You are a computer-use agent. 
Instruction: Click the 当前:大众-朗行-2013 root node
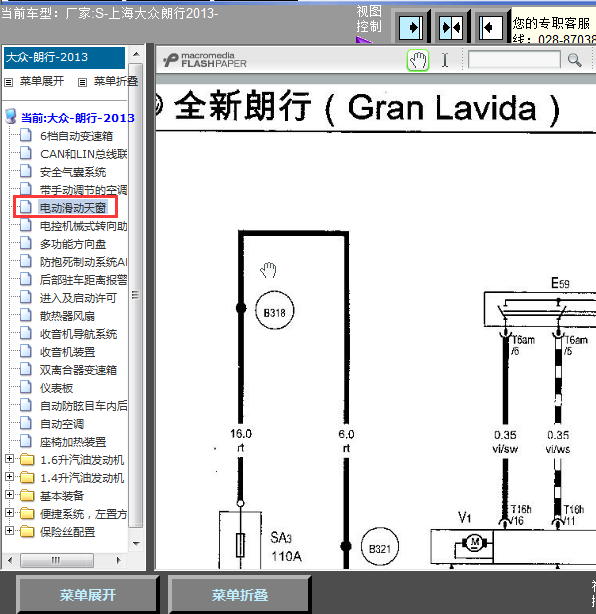[78, 117]
